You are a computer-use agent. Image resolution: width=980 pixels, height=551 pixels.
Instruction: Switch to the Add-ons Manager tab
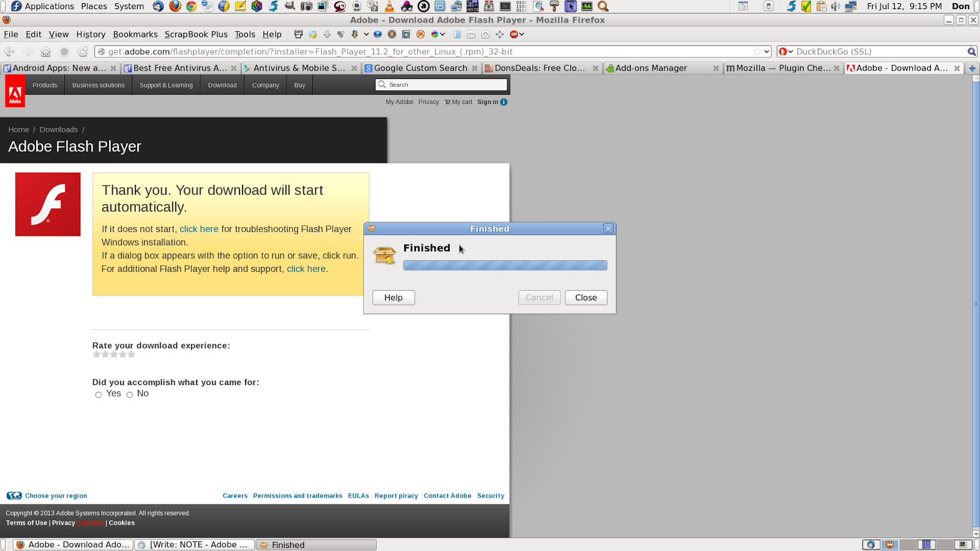pos(662,68)
